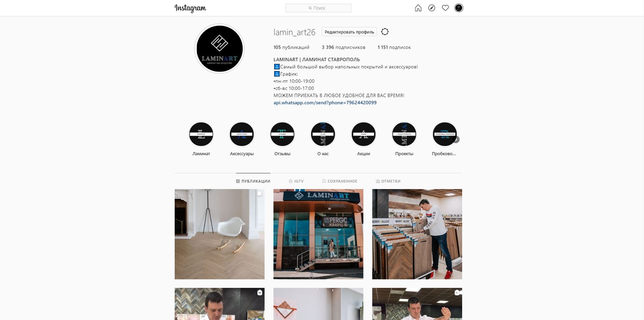644x320 pixels.
Task: Open the api.whatsapp.com link in bio
Action: click(x=325, y=103)
